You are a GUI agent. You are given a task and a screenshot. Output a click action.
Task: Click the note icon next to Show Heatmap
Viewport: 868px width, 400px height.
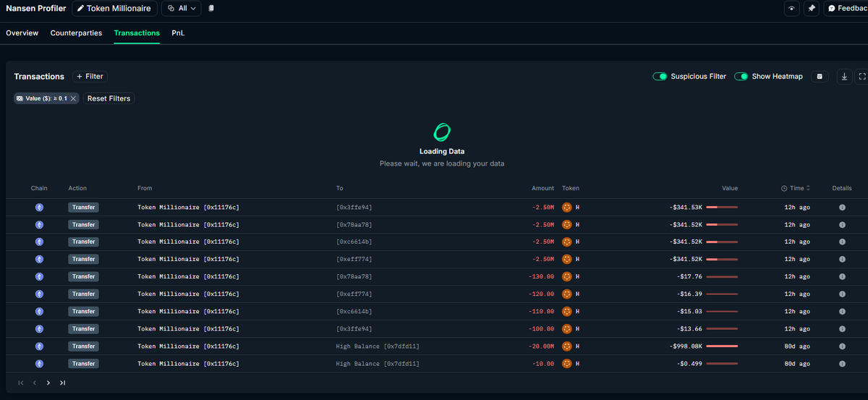tap(820, 76)
